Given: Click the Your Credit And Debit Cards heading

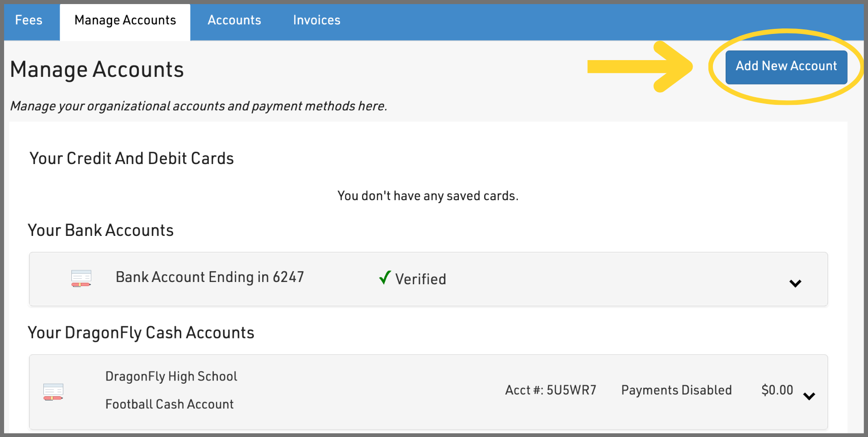Looking at the screenshot, I should 132,159.
